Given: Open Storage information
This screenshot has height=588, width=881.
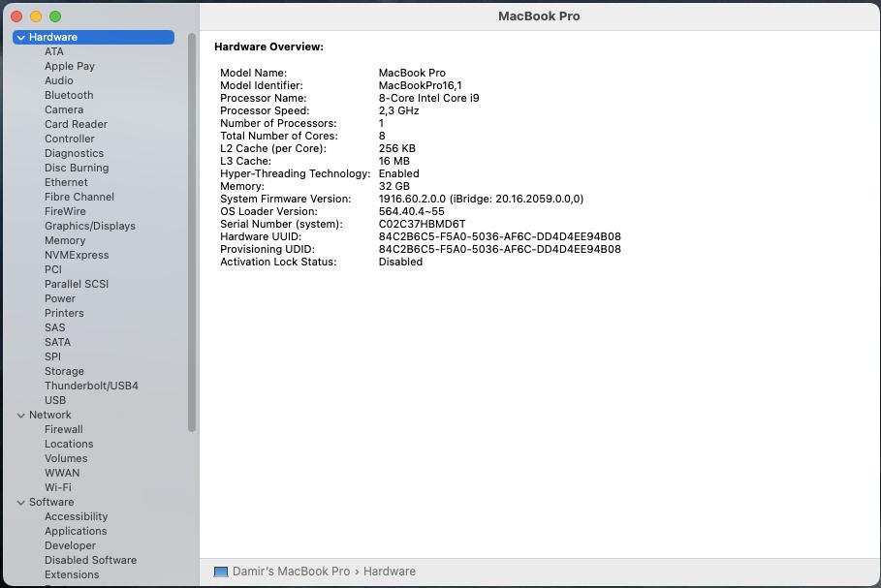Looking at the screenshot, I should 65,372.
